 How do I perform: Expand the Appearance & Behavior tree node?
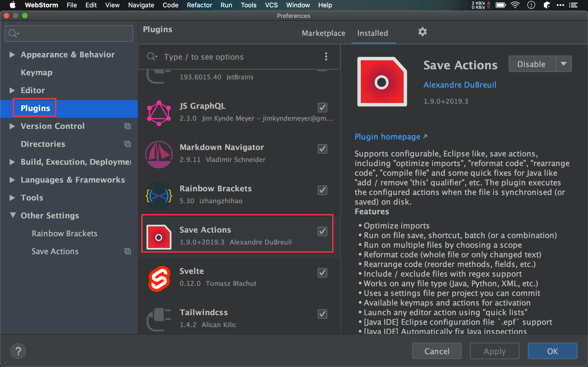pos(12,55)
